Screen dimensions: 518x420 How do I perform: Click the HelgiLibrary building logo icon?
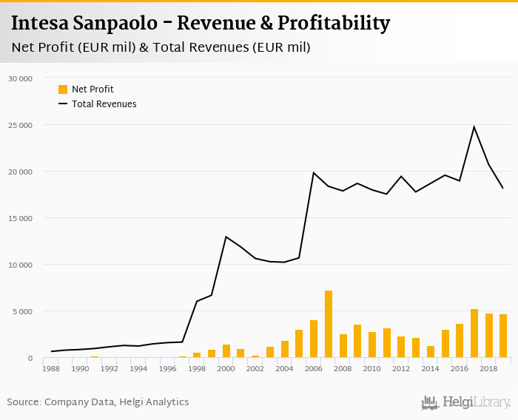pyautogui.click(x=430, y=402)
